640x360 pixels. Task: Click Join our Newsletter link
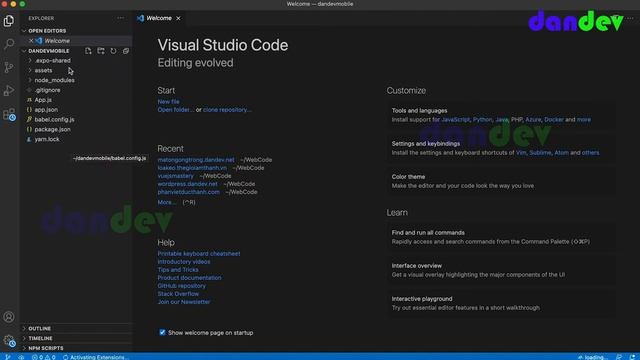click(x=184, y=302)
